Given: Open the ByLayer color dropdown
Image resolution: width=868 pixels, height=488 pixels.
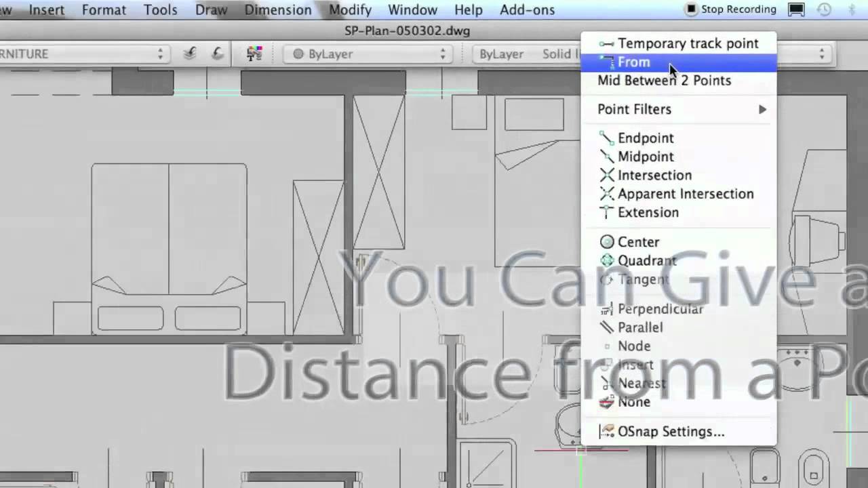Looking at the screenshot, I should (368, 54).
